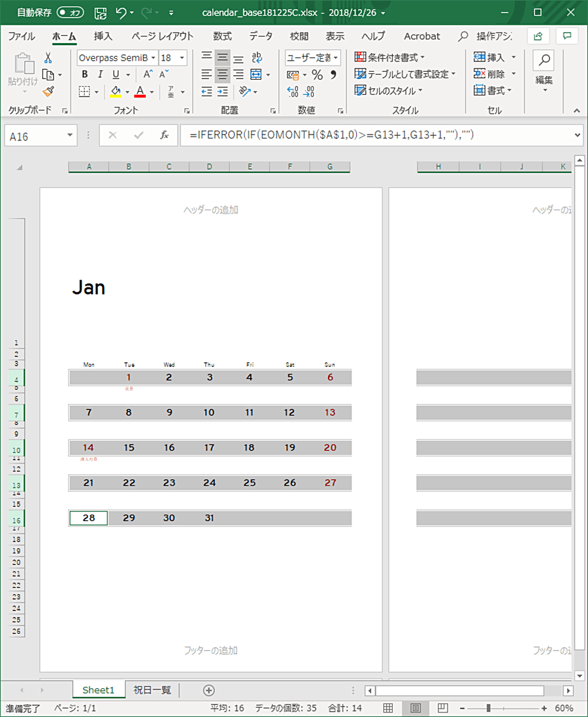
Task: Open the font size dropdown
Action: pyautogui.click(x=182, y=57)
